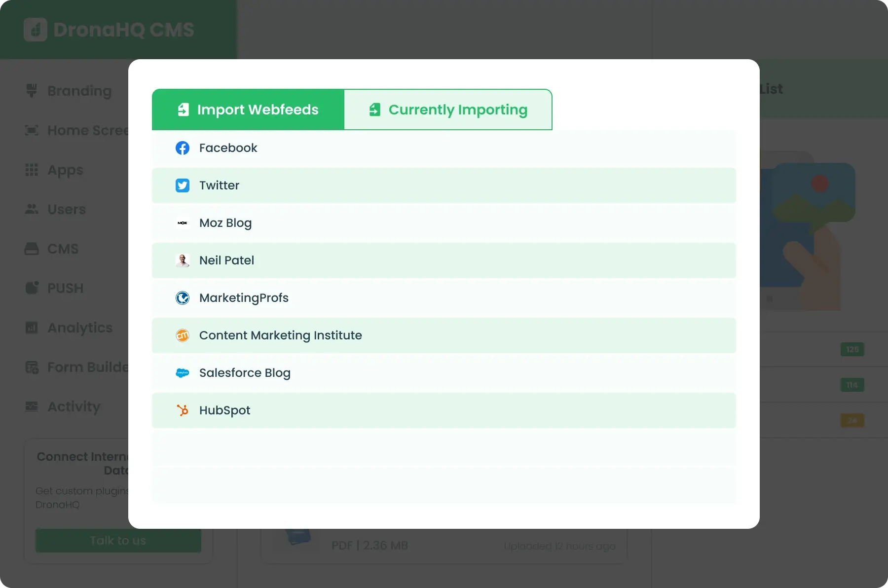Click the Talk to us button
The width and height of the screenshot is (888, 588).
(x=118, y=540)
